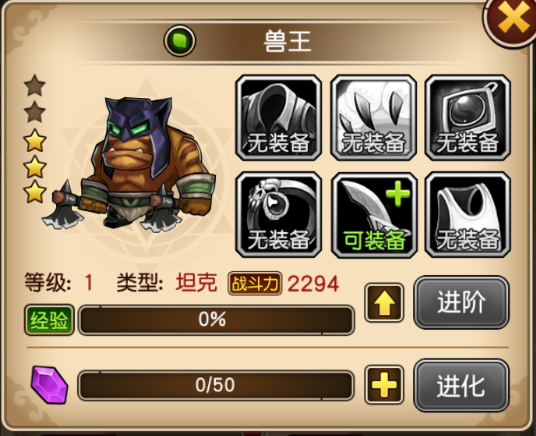This screenshot has height=436, width=536.
Task: Click the green chat bubble icon
Action: [x=180, y=41]
